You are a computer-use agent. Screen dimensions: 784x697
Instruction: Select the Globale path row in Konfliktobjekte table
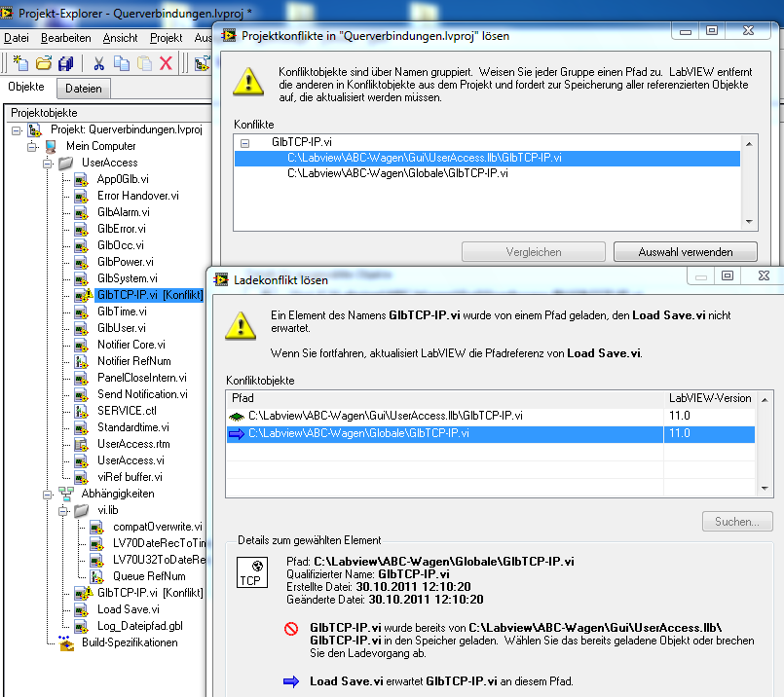pyautogui.click(x=491, y=434)
